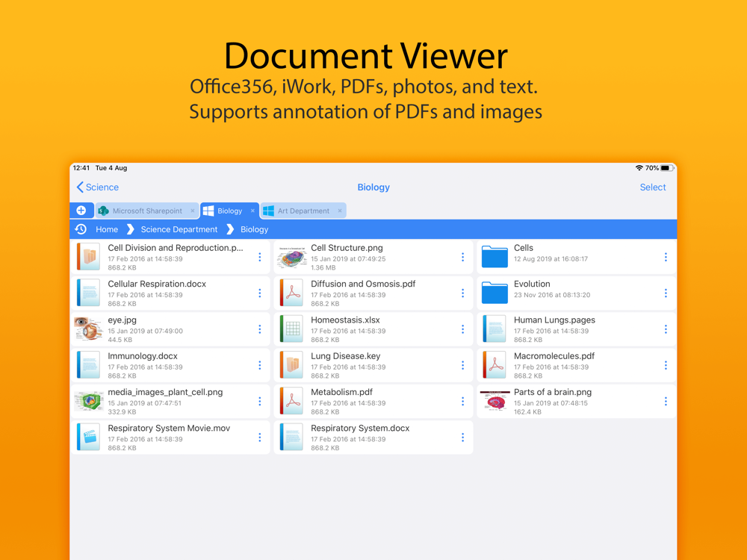This screenshot has width=747, height=560.
Task: Open Respiratory System Movie.mov icon
Action: coord(89,437)
